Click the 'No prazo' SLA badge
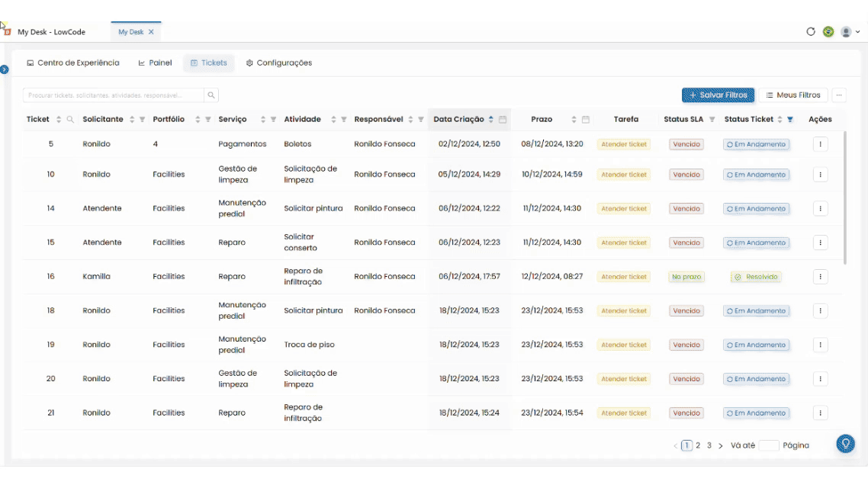Image resolution: width=868 pixels, height=488 pixels. tap(686, 277)
